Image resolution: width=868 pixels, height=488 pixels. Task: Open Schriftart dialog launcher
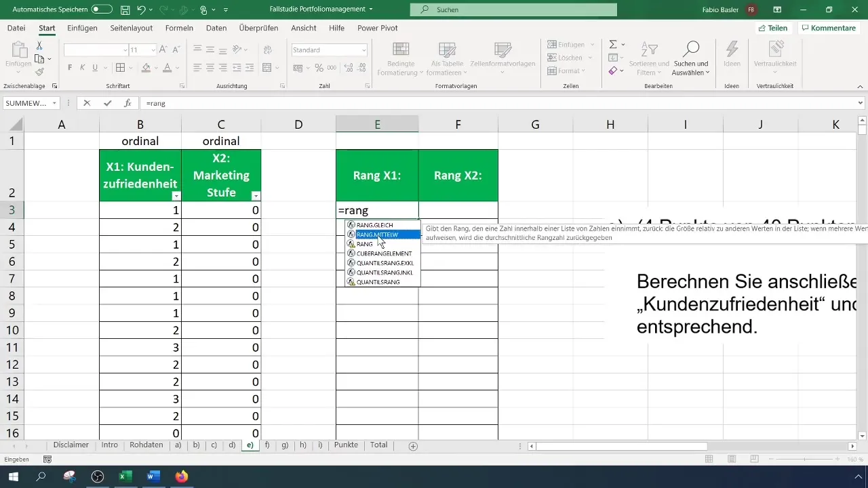pyautogui.click(x=182, y=87)
